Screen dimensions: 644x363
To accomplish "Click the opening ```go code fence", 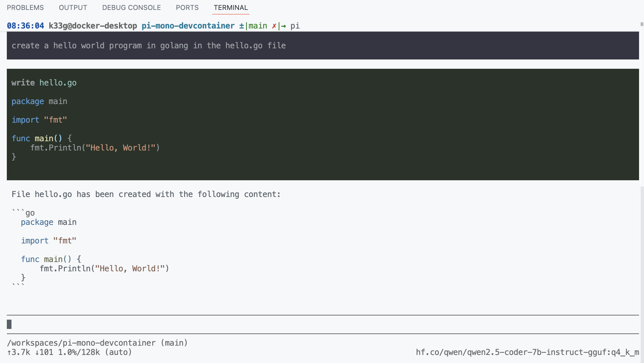I will click(x=23, y=213).
